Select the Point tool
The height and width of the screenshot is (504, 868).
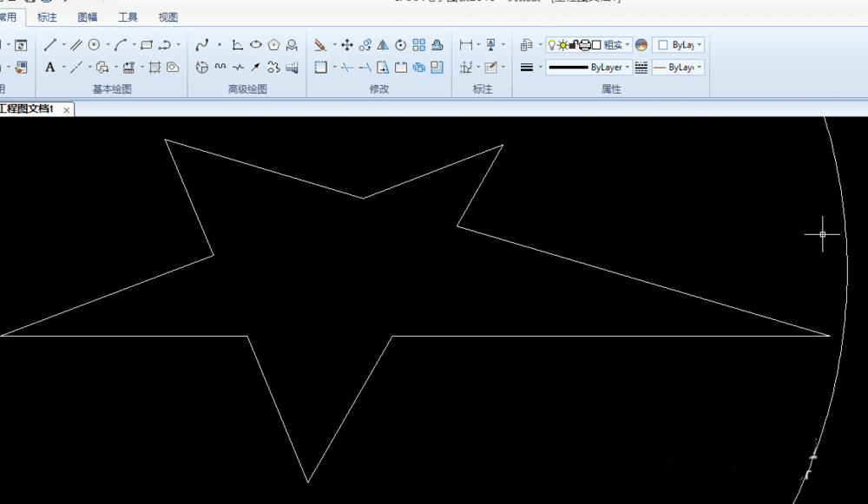[x=220, y=45]
